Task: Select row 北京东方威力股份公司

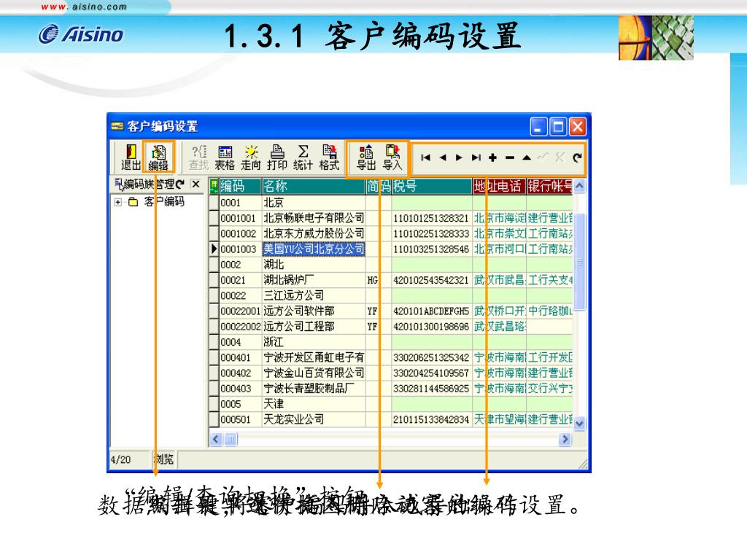Action: point(391,233)
